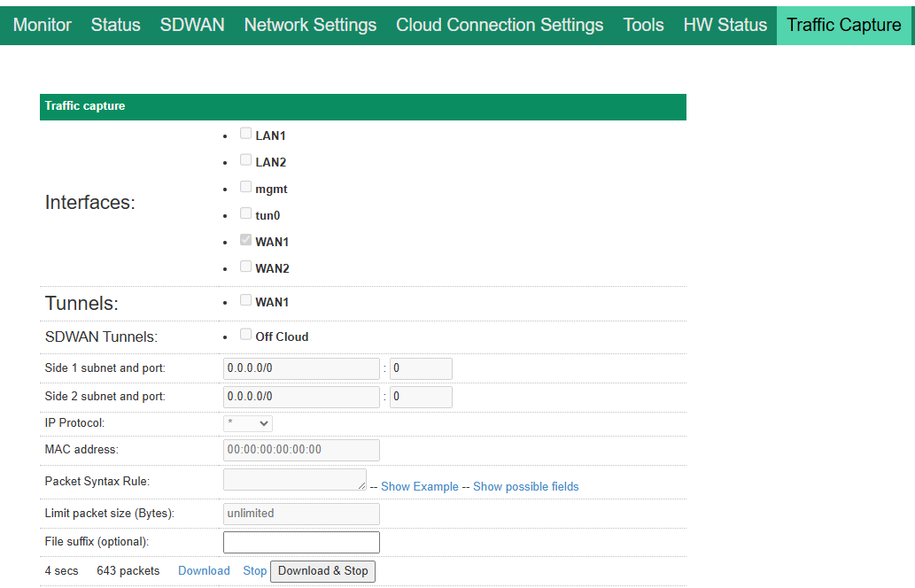Click the Show Example link
This screenshot has width=915, height=588.
[x=420, y=486]
